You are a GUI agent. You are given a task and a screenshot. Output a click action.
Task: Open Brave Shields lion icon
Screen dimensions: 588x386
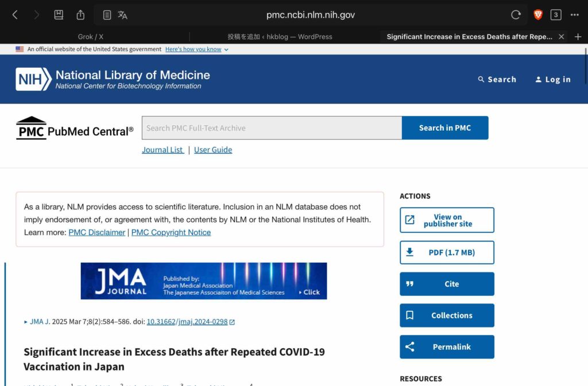click(x=538, y=15)
